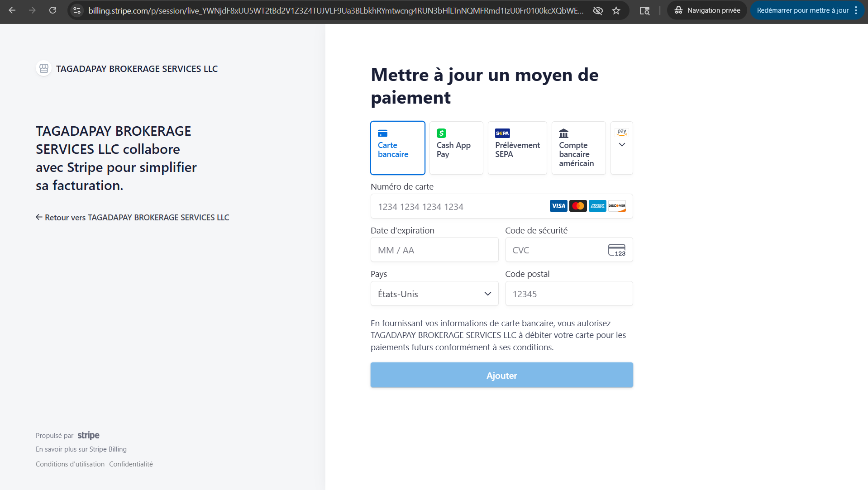Click the third-party cookies blocked eye icon

(x=598, y=10)
